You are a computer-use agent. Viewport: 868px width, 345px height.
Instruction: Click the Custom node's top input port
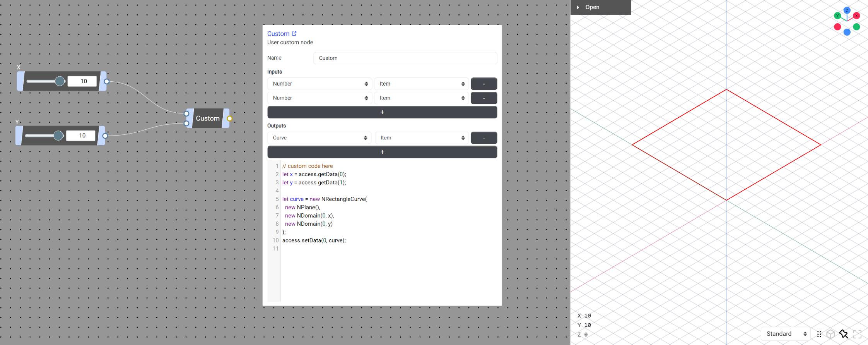(x=186, y=113)
